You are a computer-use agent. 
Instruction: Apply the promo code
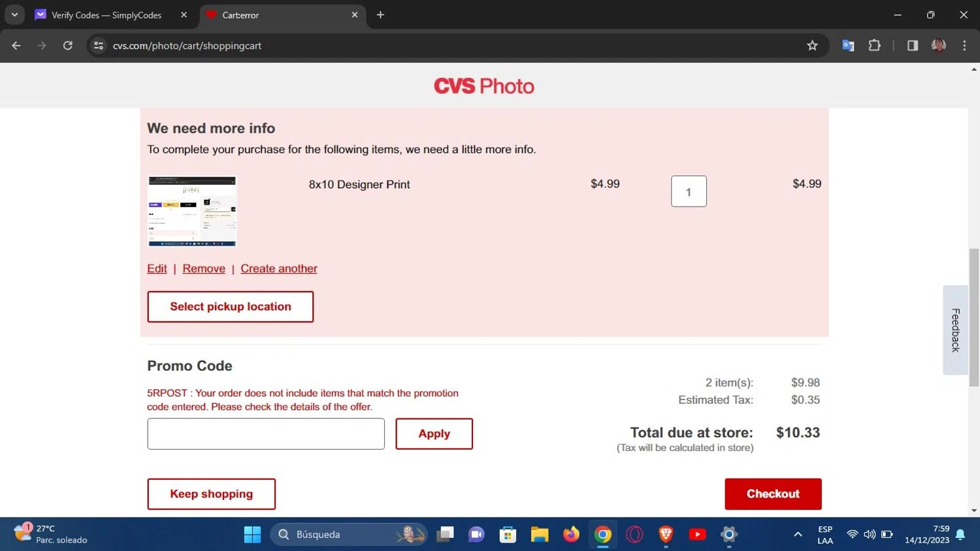tap(434, 434)
